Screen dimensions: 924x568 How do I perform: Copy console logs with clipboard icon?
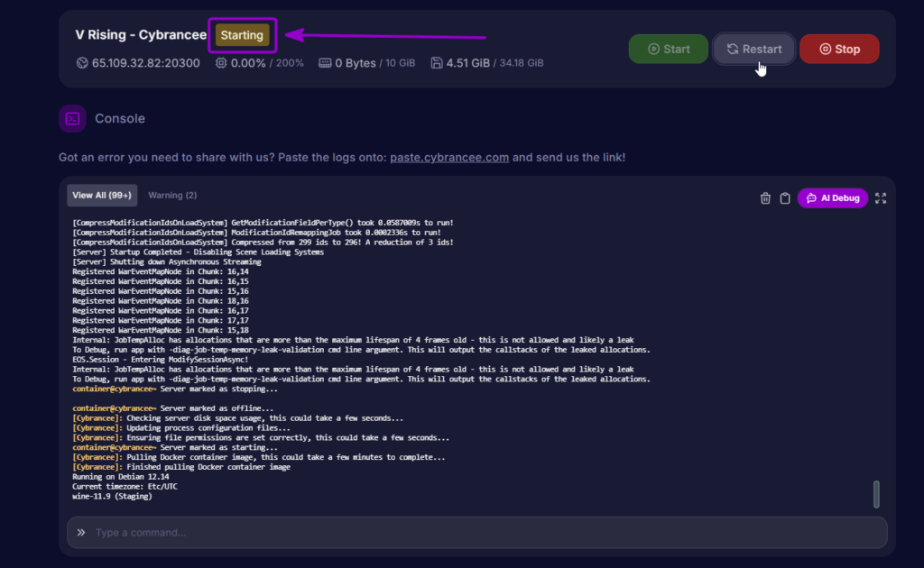pyautogui.click(x=784, y=198)
